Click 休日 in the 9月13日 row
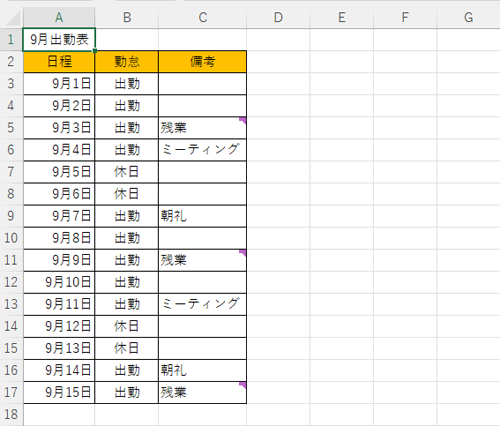 127,348
